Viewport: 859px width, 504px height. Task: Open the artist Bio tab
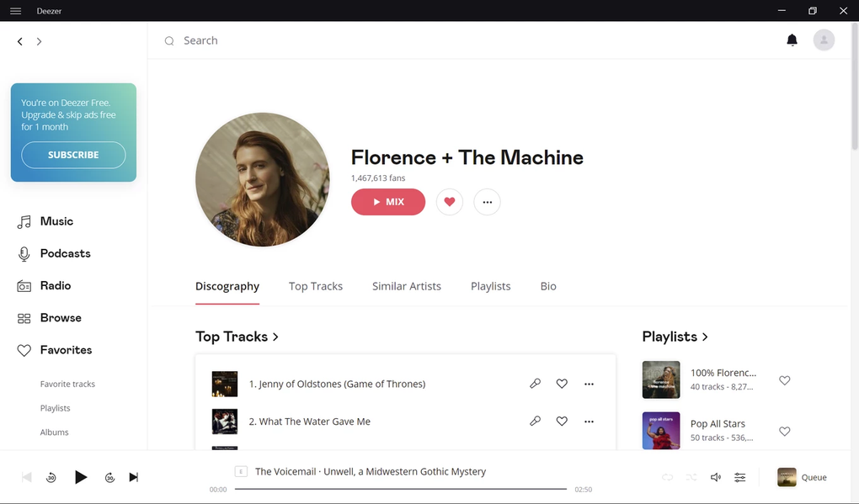click(x=547, y=286)
